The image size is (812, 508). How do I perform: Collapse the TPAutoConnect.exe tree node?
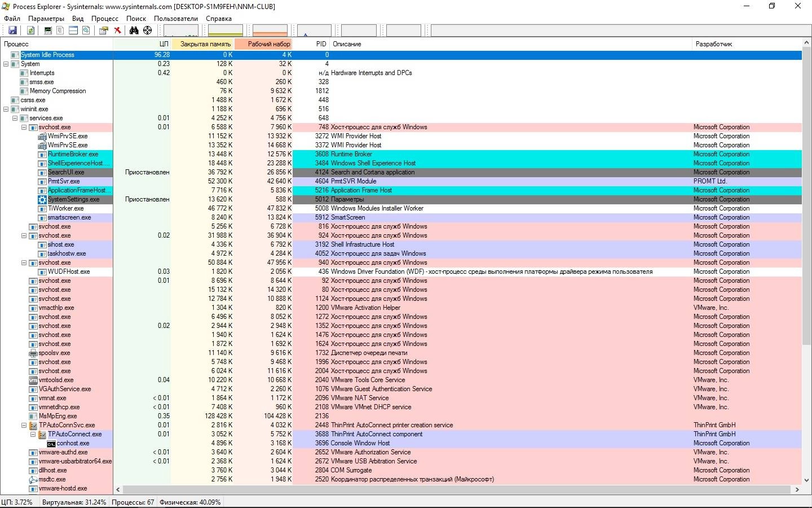pyautogui.click(x=33, y=434)
